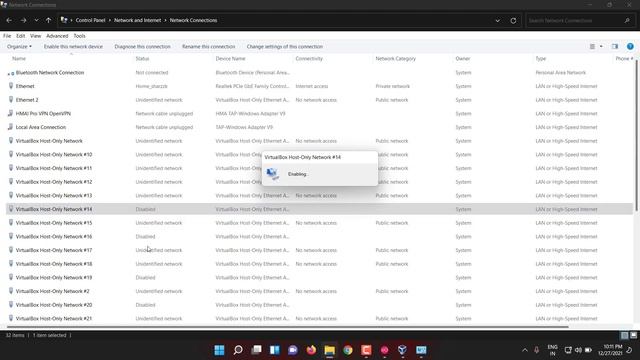Open the File menu
This screenshot has width=640, height=360.
coord(7,36)
